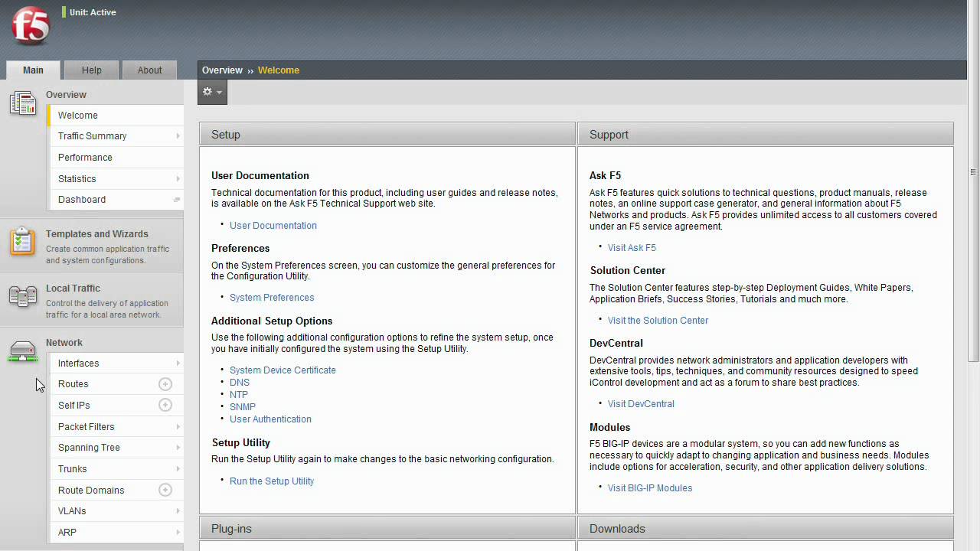Screen dimensions: 980x551
Task: Click the Unit: Active status indicator
Action: 90,12
